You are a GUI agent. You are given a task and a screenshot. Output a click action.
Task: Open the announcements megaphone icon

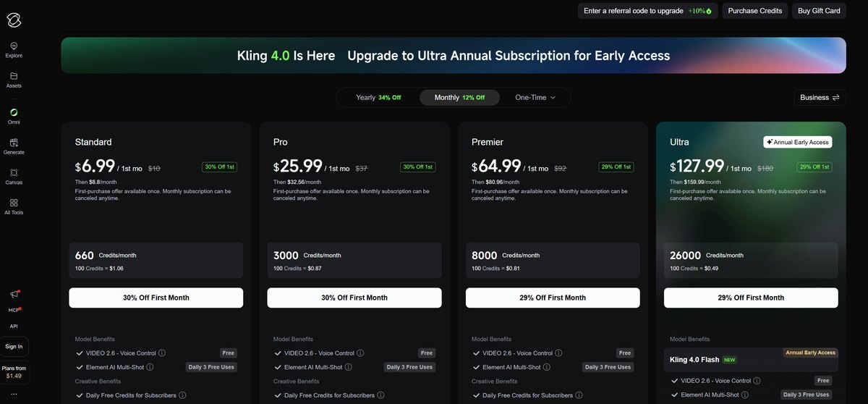click(x=14, y=294)
